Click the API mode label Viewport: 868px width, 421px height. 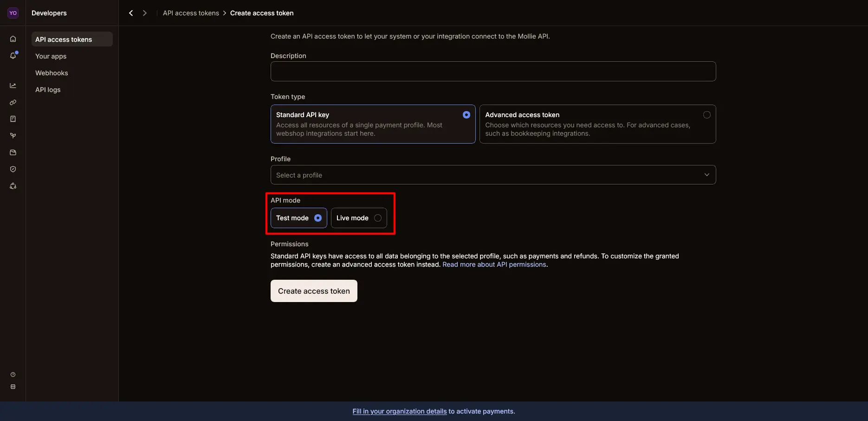[x=285, y=200]
